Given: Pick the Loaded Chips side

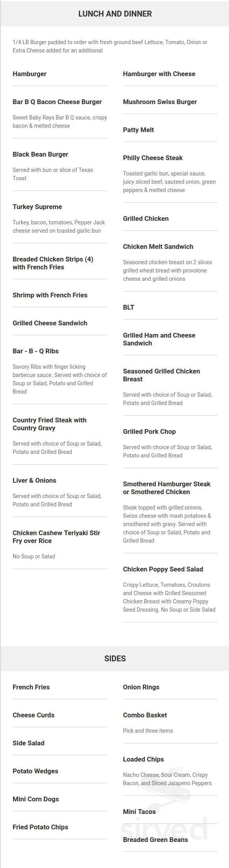Looking at the screenshot, I should tap(143, 759).
